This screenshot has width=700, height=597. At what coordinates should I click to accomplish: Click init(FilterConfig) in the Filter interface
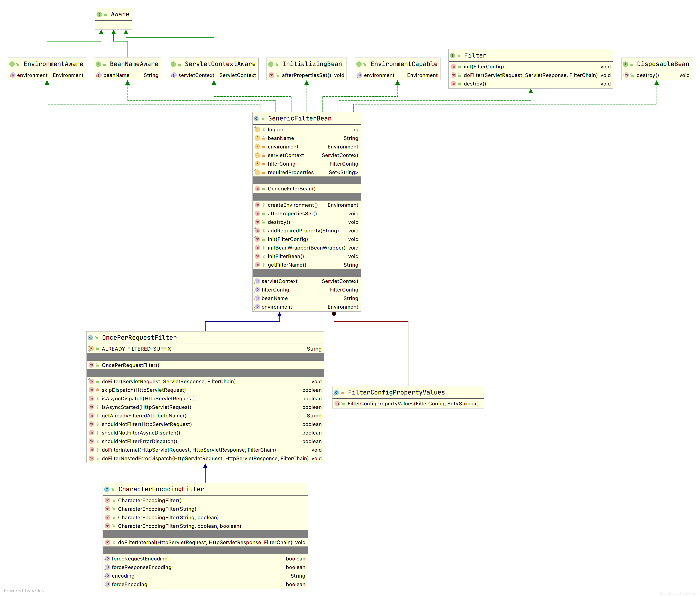(531, 67)
